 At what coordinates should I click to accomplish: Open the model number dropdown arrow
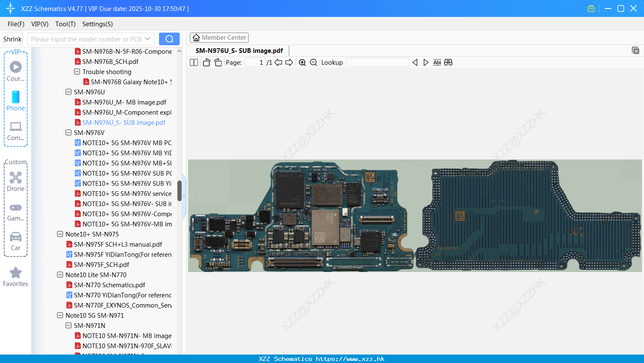click(148, 39)
